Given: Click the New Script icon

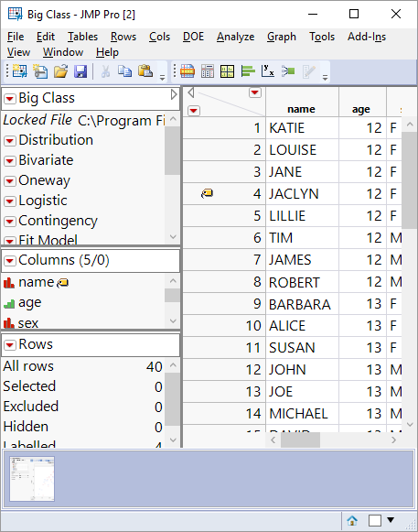Looking at the screenshot, I should [40, 71].
